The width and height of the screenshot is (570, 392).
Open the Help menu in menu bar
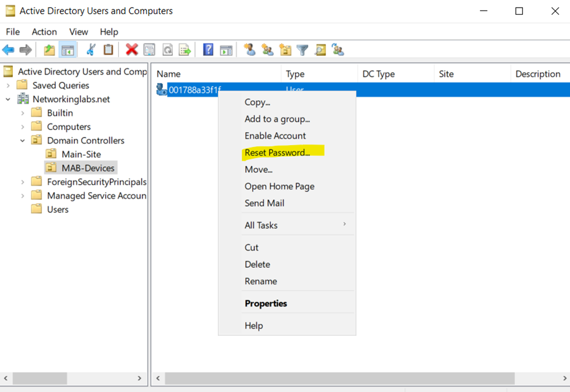pyautogui.click(x=109, y=32)
